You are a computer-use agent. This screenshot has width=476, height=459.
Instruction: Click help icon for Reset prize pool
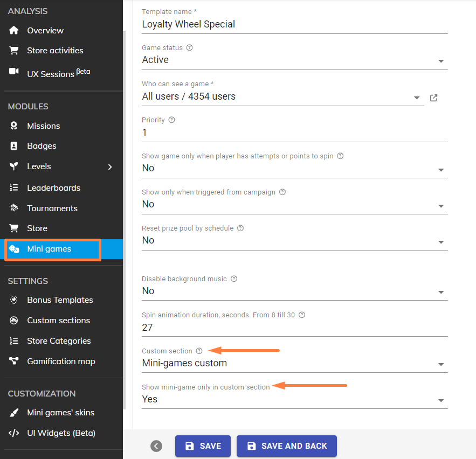[x=240, y=228]
